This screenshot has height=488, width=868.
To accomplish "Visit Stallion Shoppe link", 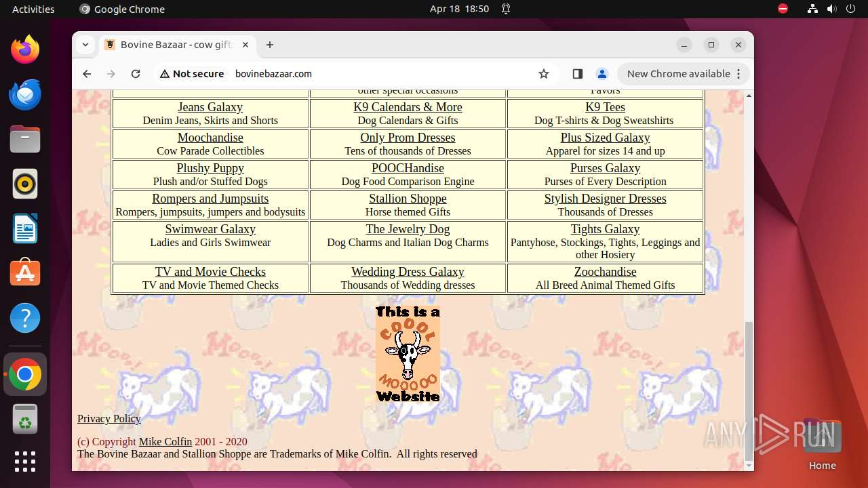I will pos(408,199).
